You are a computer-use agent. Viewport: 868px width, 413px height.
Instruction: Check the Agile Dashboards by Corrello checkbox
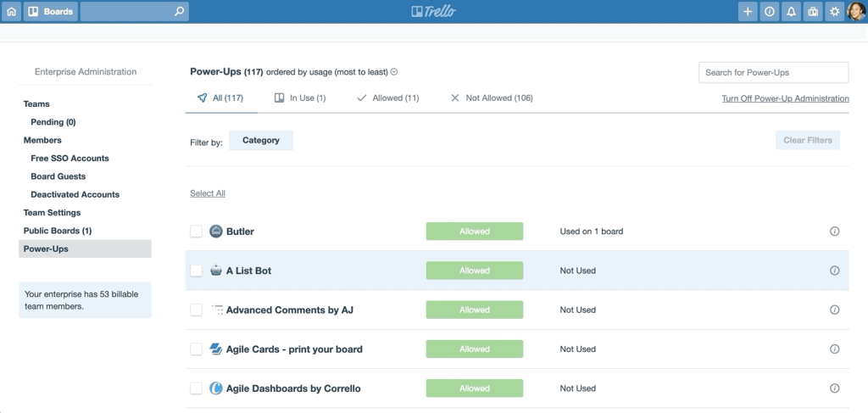coord(196,388)
